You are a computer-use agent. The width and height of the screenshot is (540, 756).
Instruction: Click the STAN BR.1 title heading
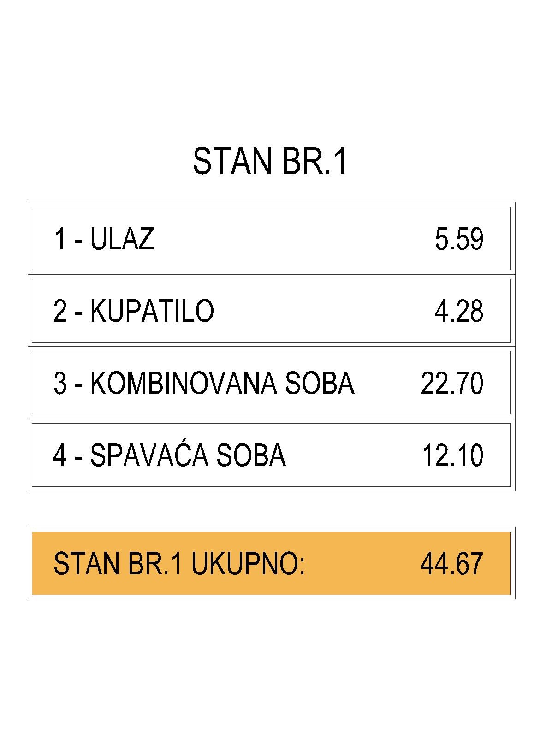(x=269, y=161)
